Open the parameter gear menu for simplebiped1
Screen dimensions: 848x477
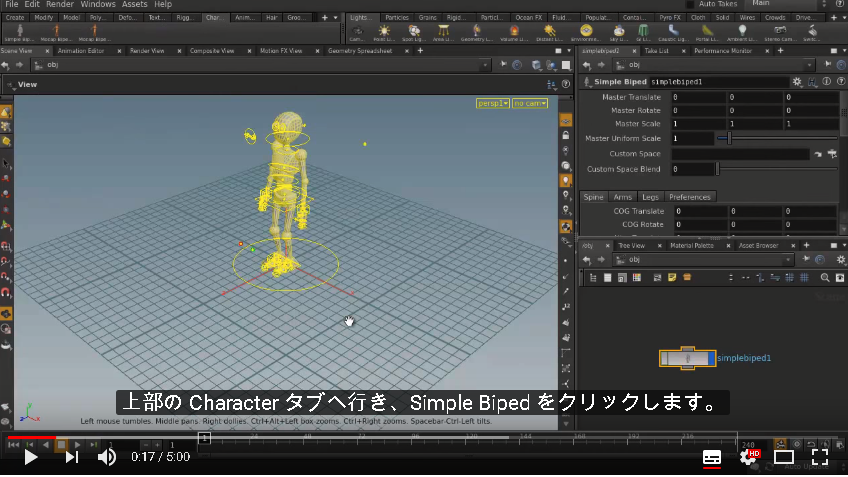[797, 82]
